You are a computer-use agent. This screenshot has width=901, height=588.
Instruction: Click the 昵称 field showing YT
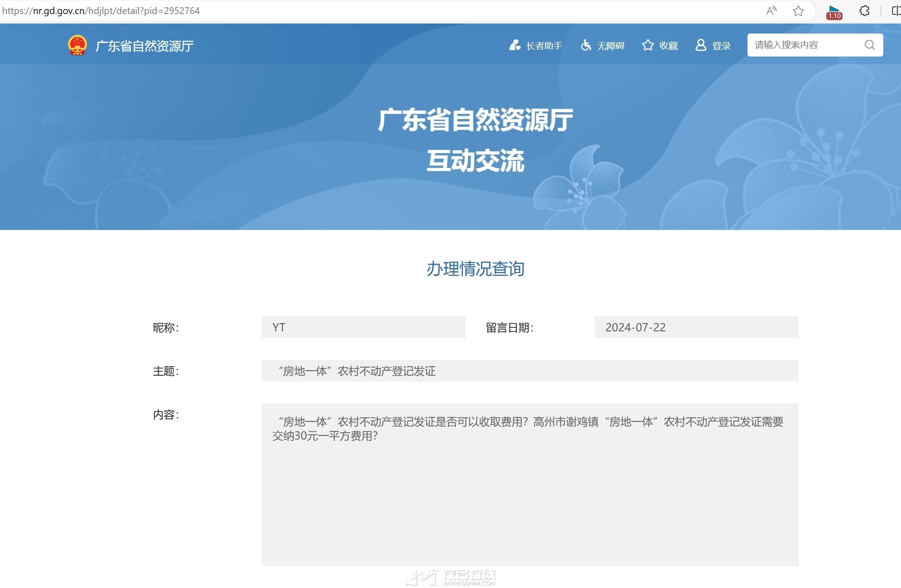click(x=363, y=327)
